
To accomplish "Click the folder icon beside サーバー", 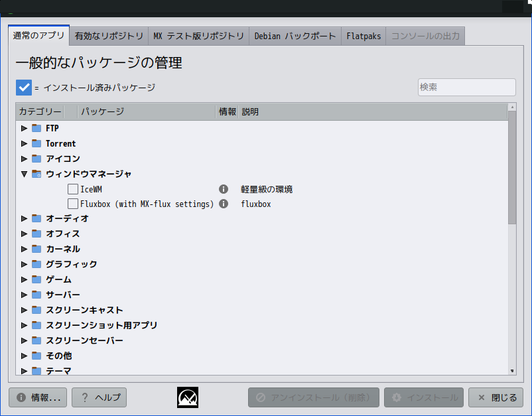I will (36, 295).
